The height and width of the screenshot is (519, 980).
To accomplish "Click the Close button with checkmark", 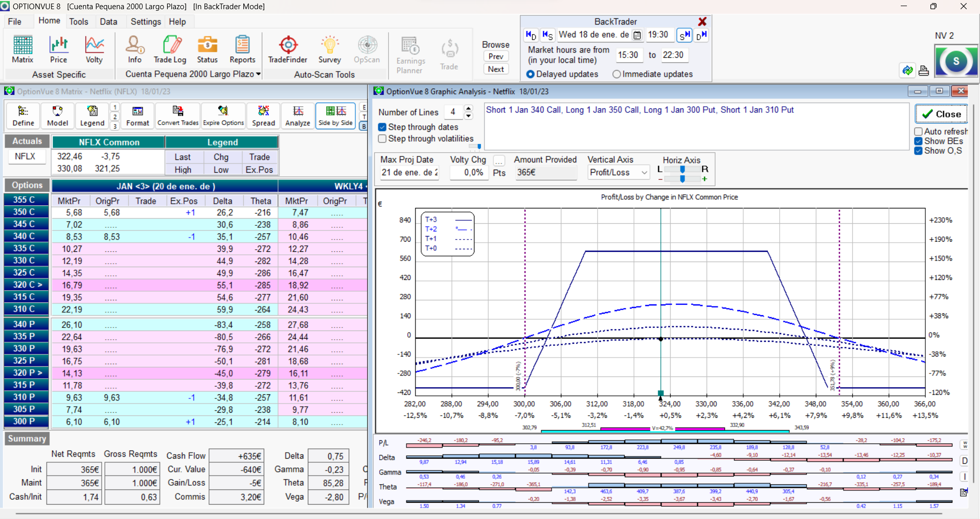I will click(941, 114).
